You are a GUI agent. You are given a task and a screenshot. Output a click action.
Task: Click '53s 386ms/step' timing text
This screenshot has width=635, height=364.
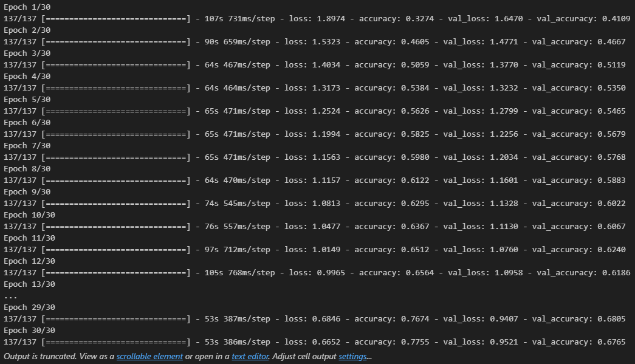pos(237,342)
